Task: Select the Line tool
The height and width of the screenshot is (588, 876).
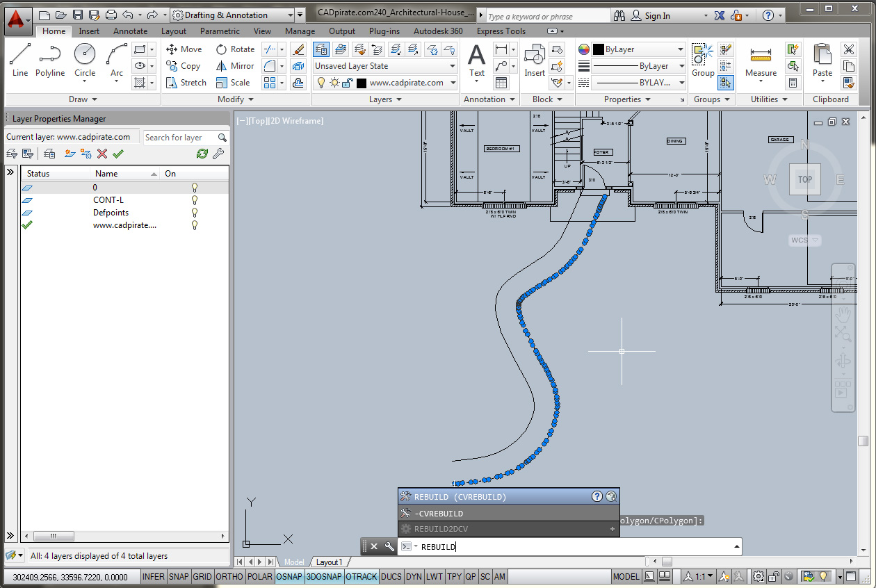Action: tap(20, 60)
